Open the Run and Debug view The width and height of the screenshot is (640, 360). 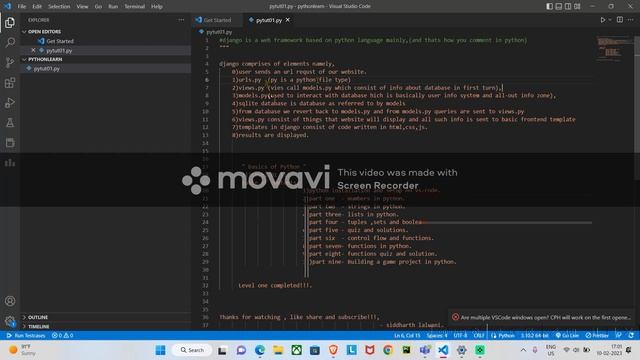click(x=10, y=102)
